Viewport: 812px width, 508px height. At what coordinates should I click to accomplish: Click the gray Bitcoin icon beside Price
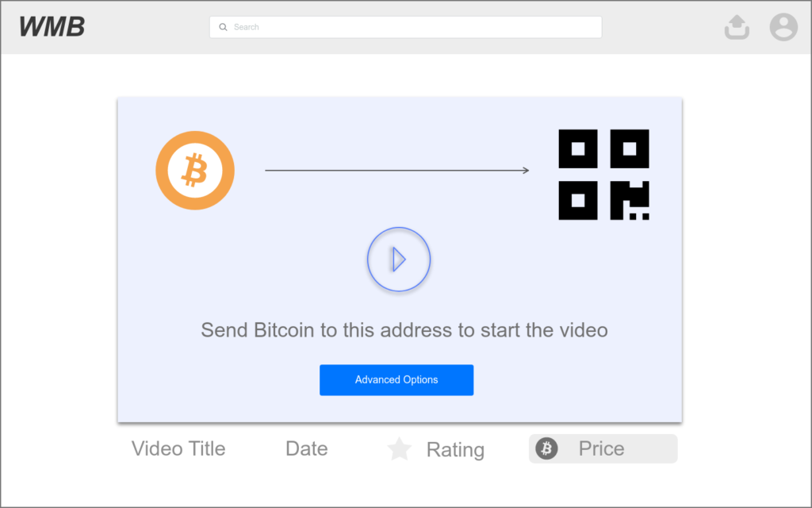(546, 448)
